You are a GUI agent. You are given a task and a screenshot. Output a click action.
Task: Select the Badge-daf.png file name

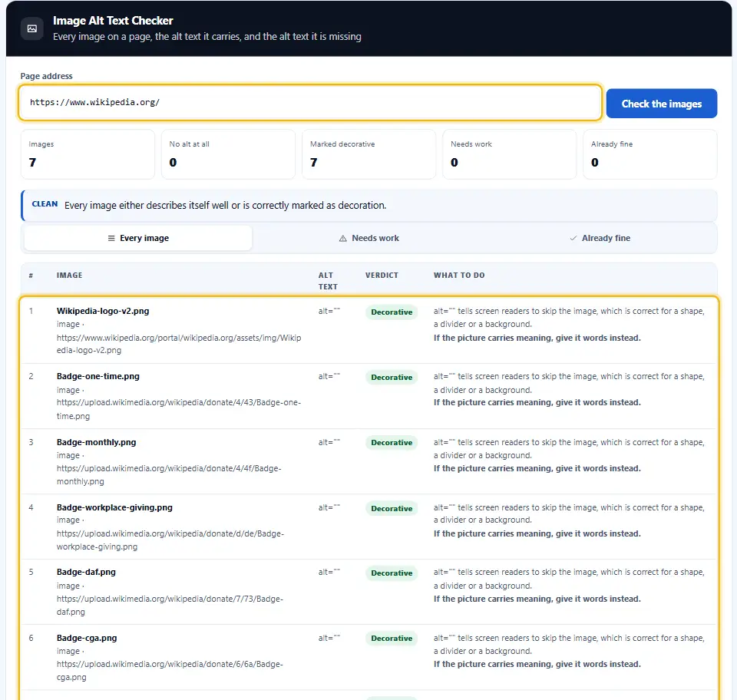[86, 573]
